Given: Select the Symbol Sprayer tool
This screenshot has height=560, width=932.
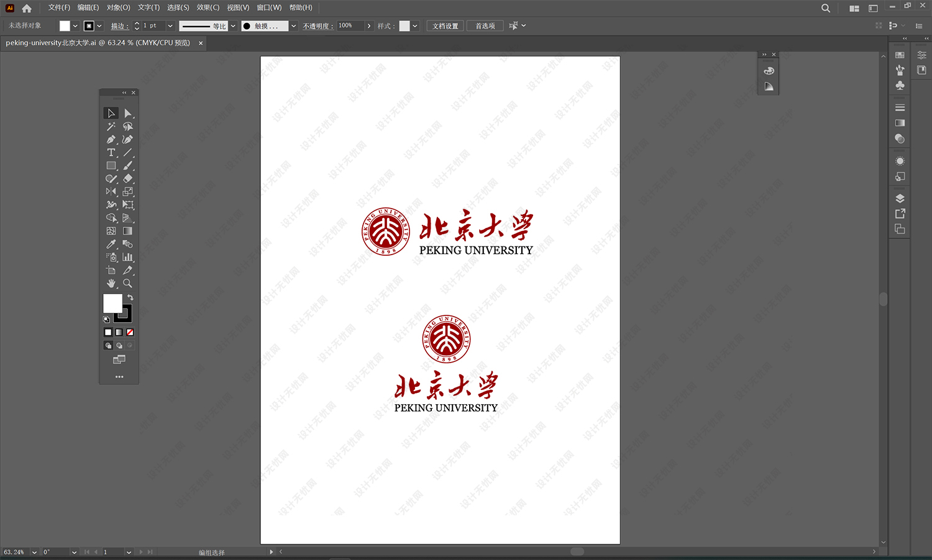Looking at the screenshot, I should point(111,257).
